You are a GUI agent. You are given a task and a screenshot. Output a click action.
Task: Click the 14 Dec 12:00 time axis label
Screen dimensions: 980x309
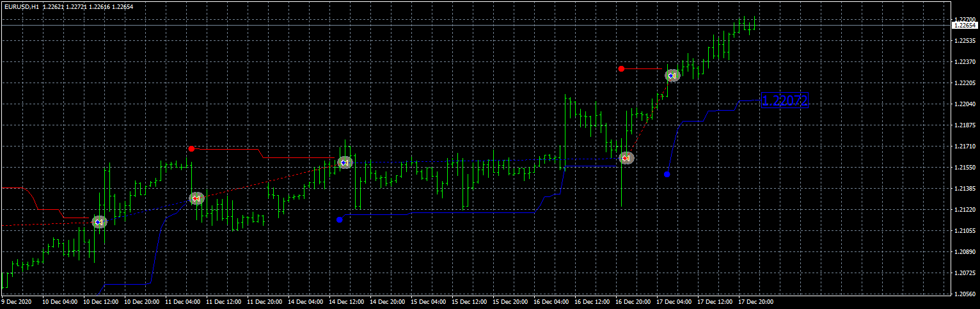coord(346,301)
